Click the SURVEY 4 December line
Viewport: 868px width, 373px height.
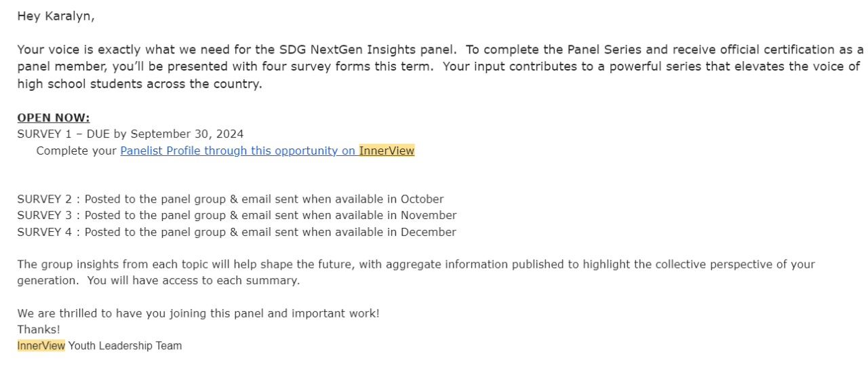[x=237, y=232]
